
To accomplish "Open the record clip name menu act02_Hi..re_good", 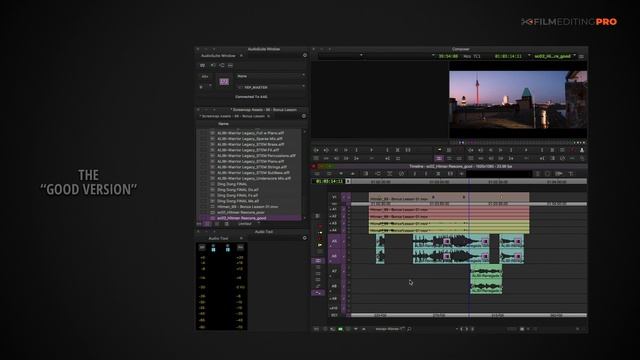I will (552, 56).
